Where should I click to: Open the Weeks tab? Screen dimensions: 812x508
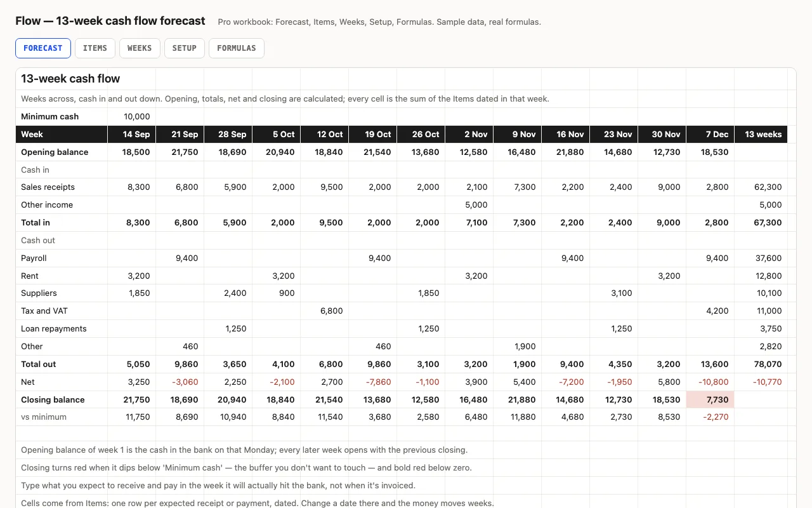(140, 48)
